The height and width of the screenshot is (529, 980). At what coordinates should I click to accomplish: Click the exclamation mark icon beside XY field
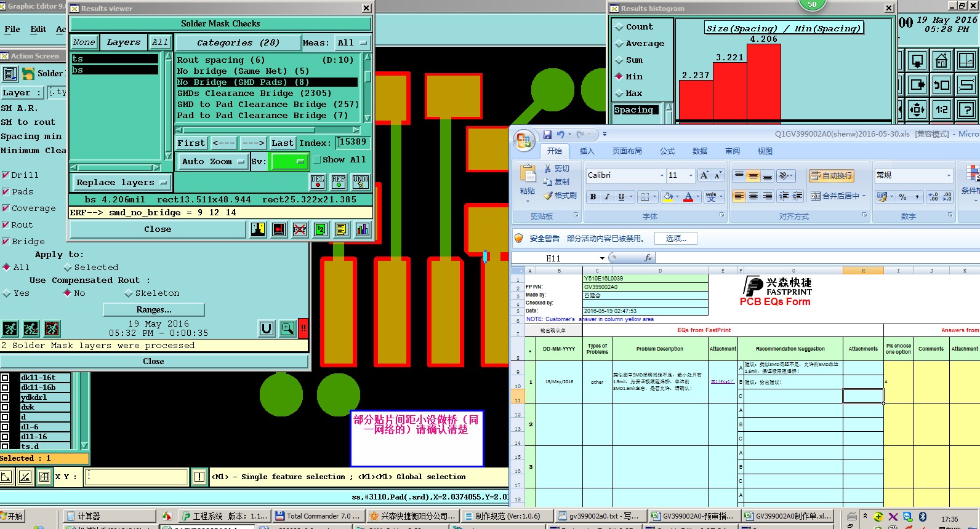(199, 476)
